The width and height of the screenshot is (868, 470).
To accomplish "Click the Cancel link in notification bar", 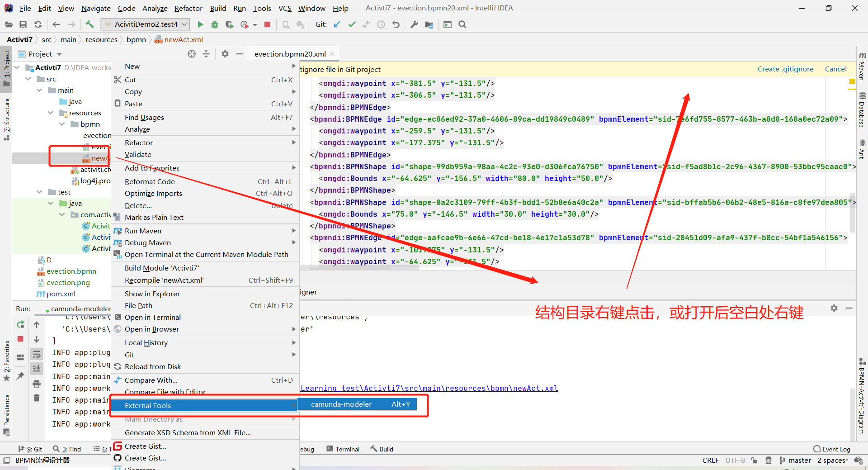I will coord(835,69).
